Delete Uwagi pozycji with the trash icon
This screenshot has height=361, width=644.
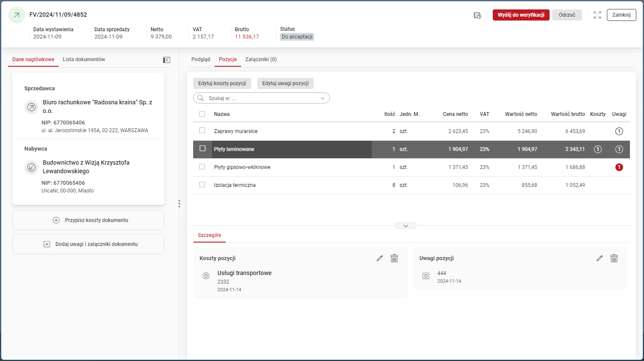click(x=614, y=258)
